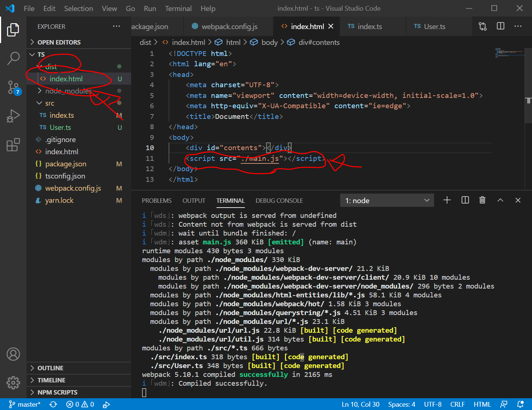Switch to the webpack.config.js tab
Image resolution: width=532 pixels, height=410 pixels.
(x=229, y=26)
